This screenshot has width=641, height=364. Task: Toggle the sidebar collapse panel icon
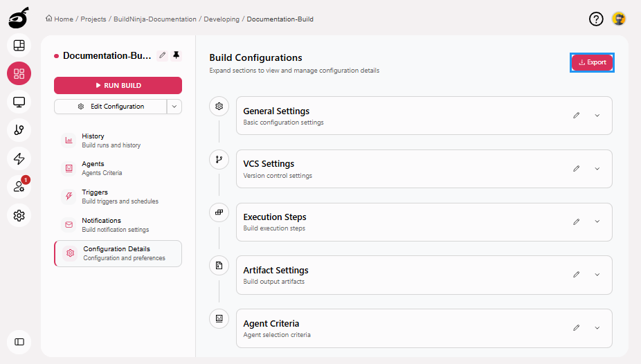(x=19, y=342)
